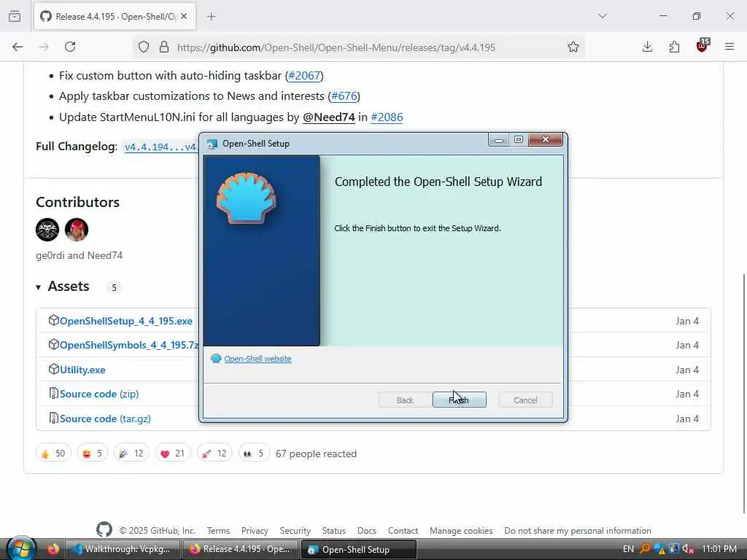The image size is (747, 560).
Task: Click the GitHub logo in the footer
Action: click(104, 529)
